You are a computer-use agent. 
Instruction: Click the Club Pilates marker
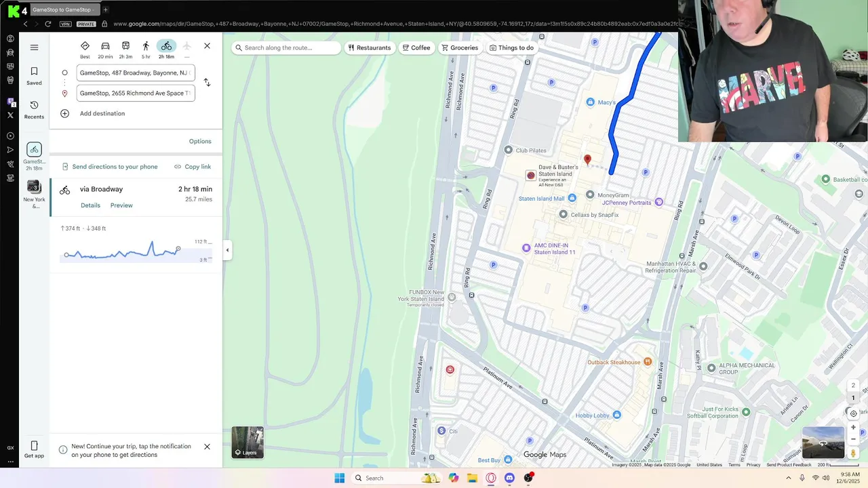509,150
